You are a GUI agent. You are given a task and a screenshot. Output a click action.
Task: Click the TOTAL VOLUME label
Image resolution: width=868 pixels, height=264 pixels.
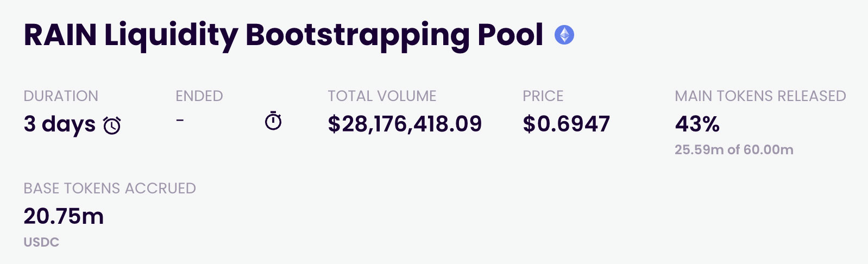click(x=382, y=96)
